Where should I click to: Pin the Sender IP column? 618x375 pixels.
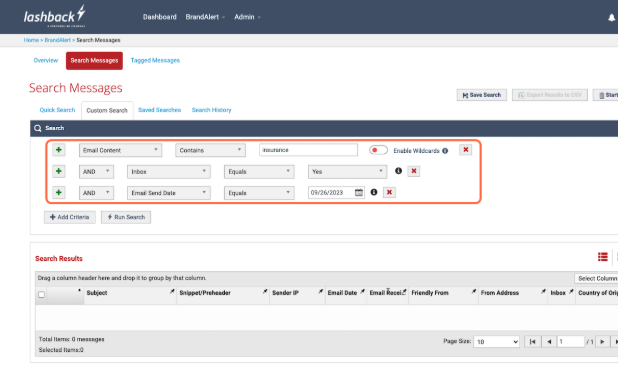point(320,291)
